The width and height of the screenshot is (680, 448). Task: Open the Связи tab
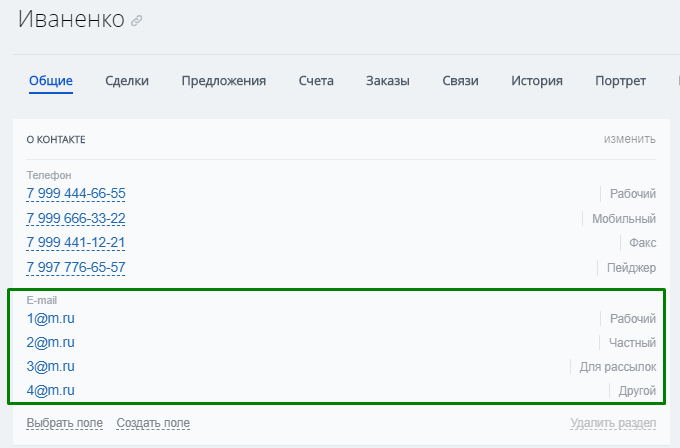pos(460,81)
